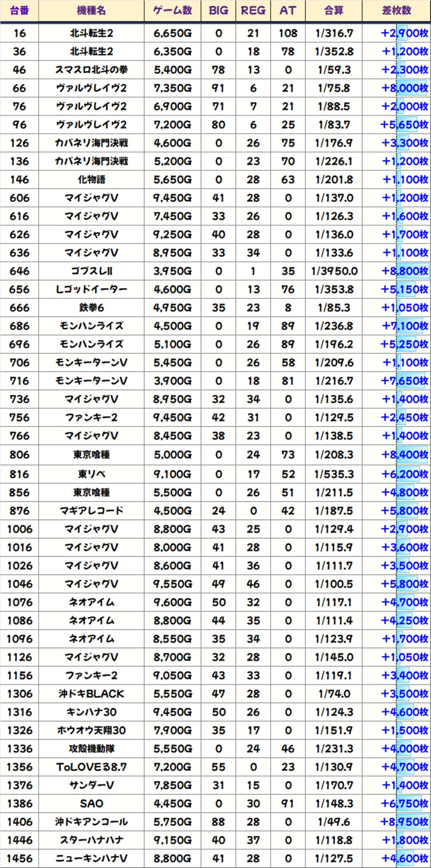This screenshot has width=431, height=868.
Task: Click the AT count 108 cell
Action: click(288, 33)
